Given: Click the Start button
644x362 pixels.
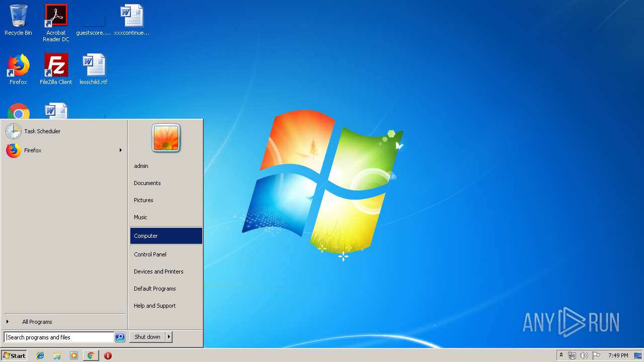Looking at the screenshot, I should tap(14, 355).
